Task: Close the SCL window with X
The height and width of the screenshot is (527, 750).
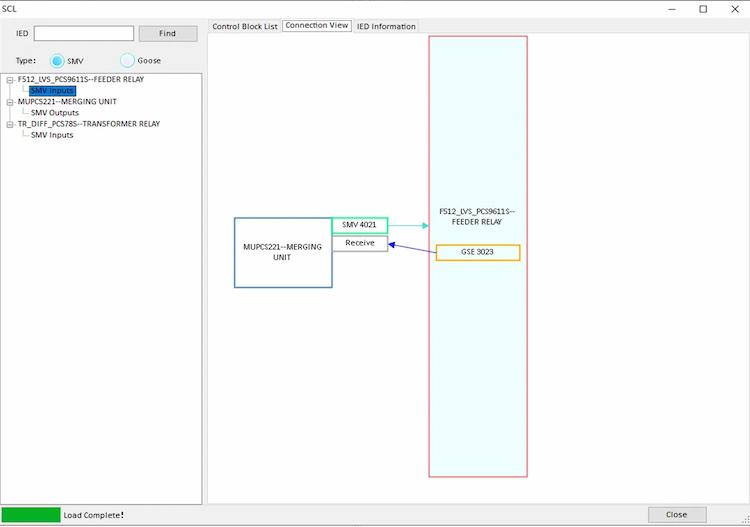Action: click(735, 9)
